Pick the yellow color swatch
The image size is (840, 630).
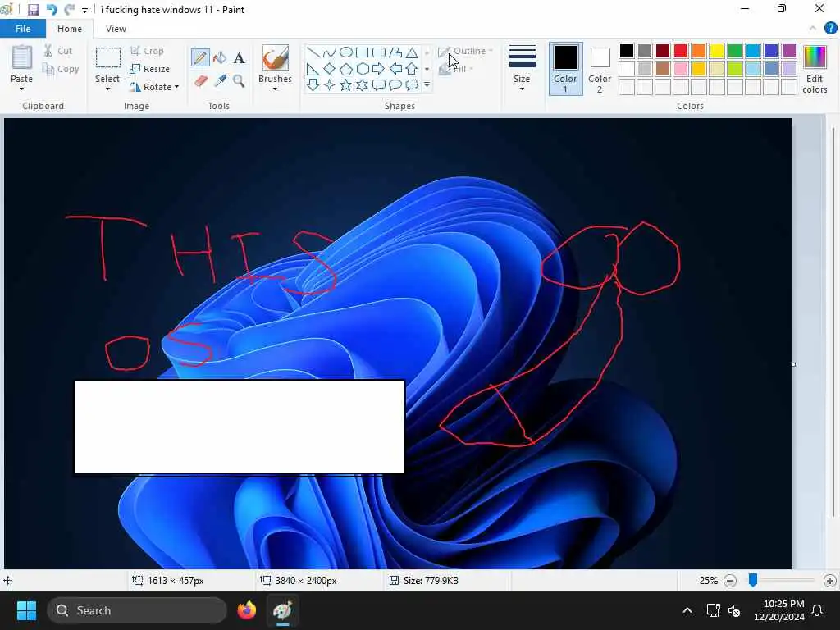716,51
